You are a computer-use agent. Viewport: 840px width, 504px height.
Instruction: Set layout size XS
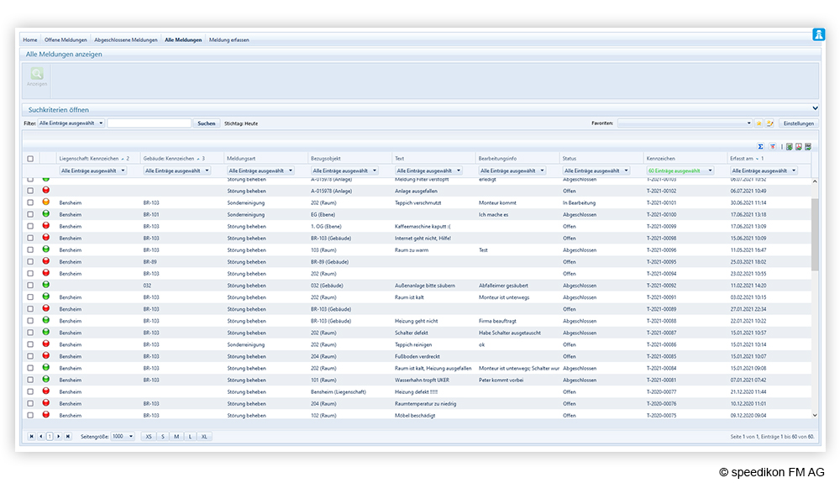(x=149, y=437)
